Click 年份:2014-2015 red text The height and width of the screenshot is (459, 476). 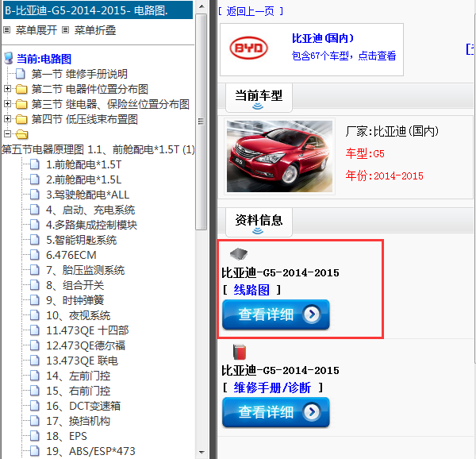tap(384, 175)
